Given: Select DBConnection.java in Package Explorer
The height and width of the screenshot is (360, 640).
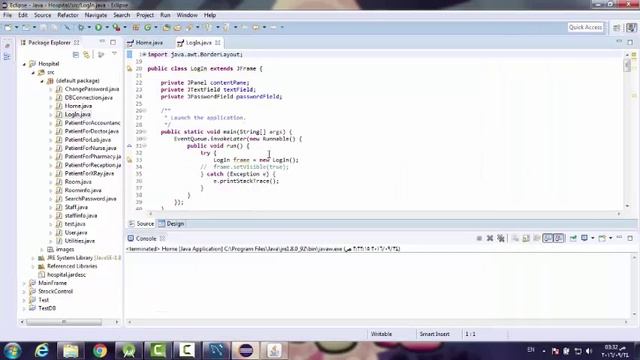Looking at the screenshot, I should tap(89, 98).
